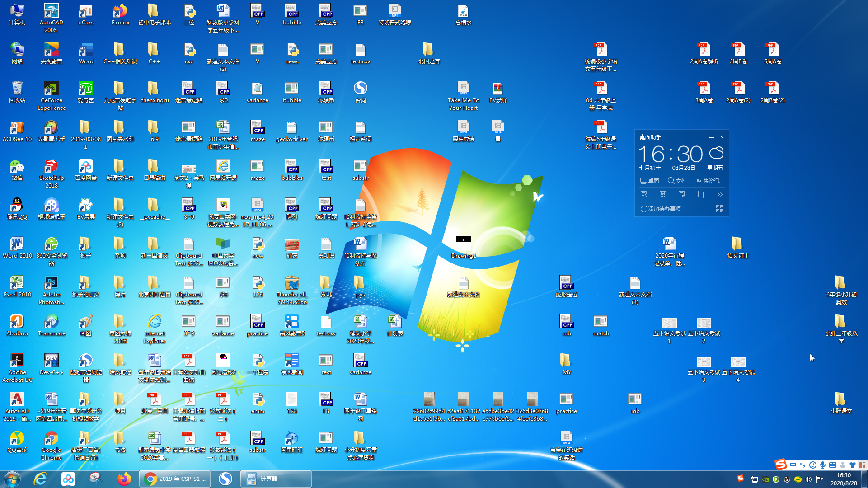868x488 pixels.
Task: Open the Sogou IME toolbox grid
Action: click(863, 465)
